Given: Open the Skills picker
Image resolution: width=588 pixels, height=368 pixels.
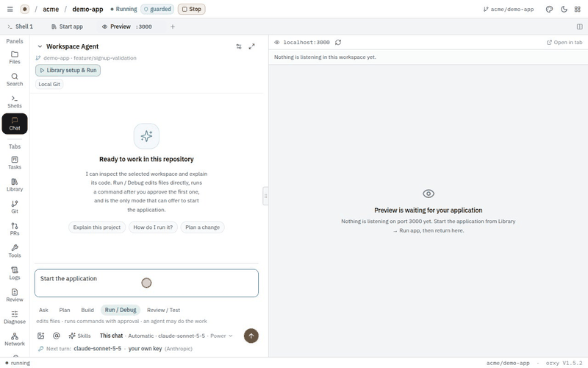Looking at the screenshot, I should [x=79, y=336].
